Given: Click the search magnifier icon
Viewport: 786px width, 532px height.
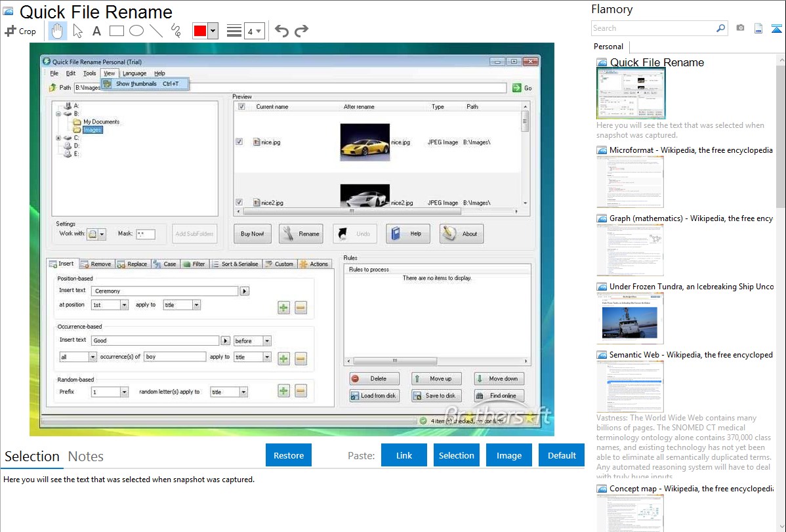Looking at the screenshot, I should 720,28.
